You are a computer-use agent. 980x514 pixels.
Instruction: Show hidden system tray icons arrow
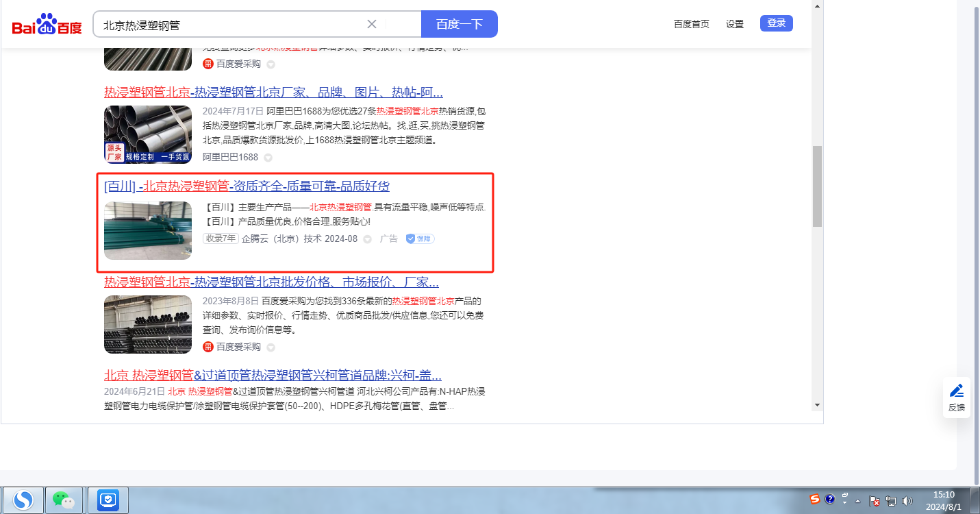pos(857,501)
